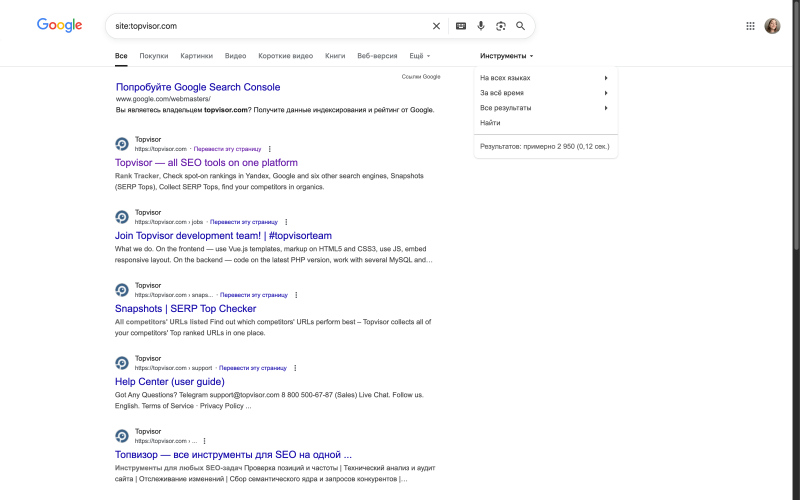Viewport: 800px width, 500px height.
Task: Click the www.google.com/webmasters/ URL text
Action: coord(163,99)
